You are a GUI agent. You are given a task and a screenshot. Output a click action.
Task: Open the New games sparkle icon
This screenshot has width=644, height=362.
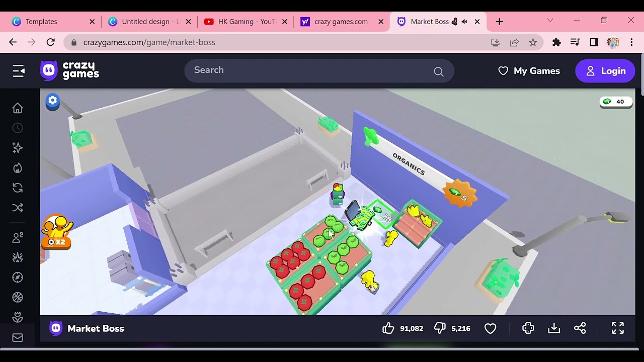[18, 148]
